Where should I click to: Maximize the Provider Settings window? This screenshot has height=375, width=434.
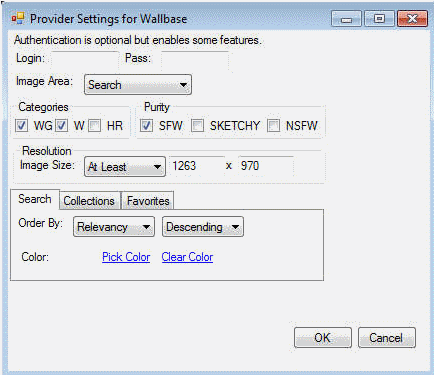379,19
